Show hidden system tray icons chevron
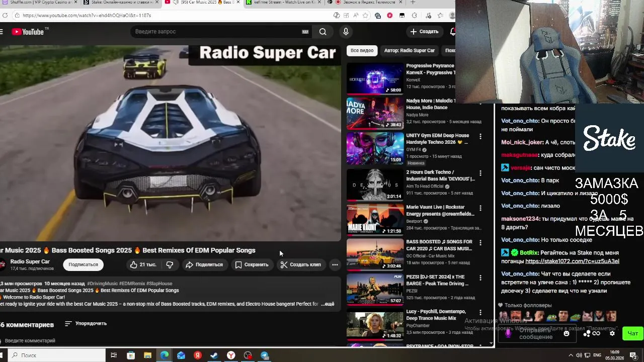 tap(571, 355)
